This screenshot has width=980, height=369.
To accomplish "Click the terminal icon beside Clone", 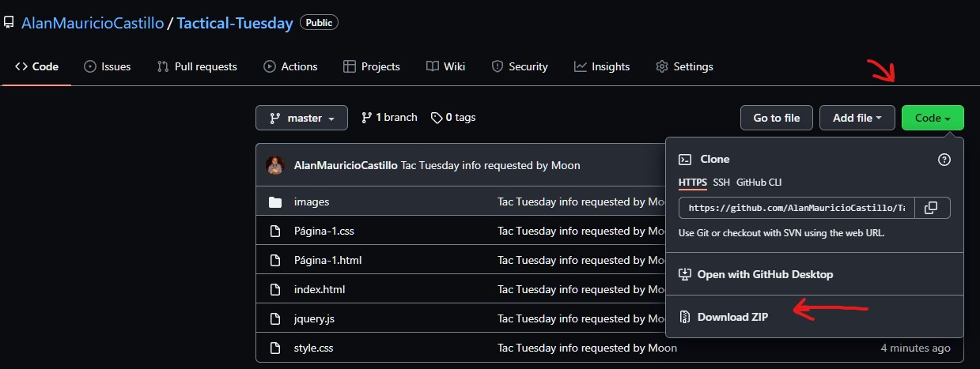I will pos(686,160).
